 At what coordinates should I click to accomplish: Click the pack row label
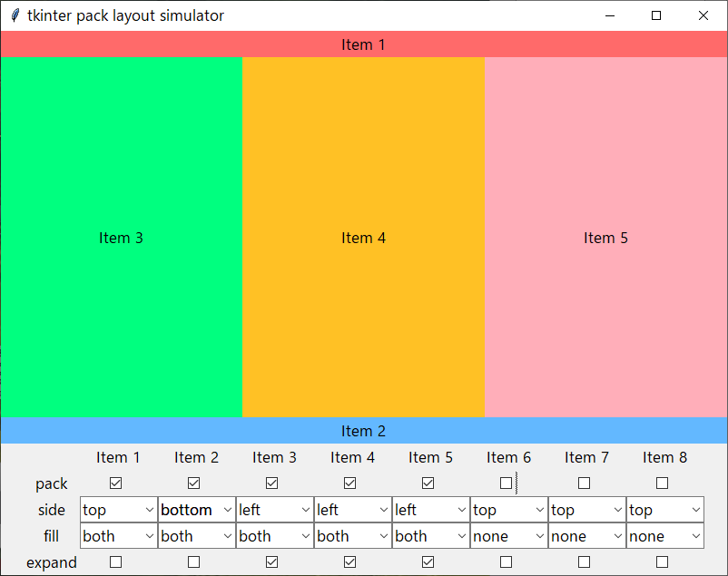[52, 483]
